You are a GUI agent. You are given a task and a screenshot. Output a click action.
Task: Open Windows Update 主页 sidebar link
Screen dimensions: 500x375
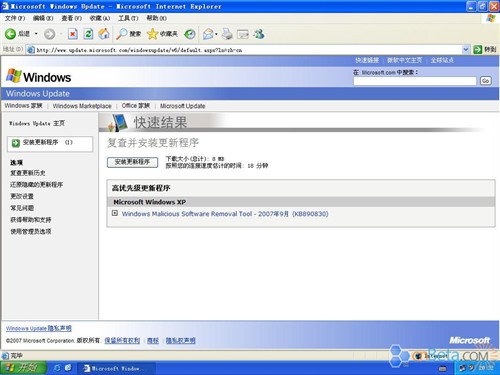click(x=37, y=123)
